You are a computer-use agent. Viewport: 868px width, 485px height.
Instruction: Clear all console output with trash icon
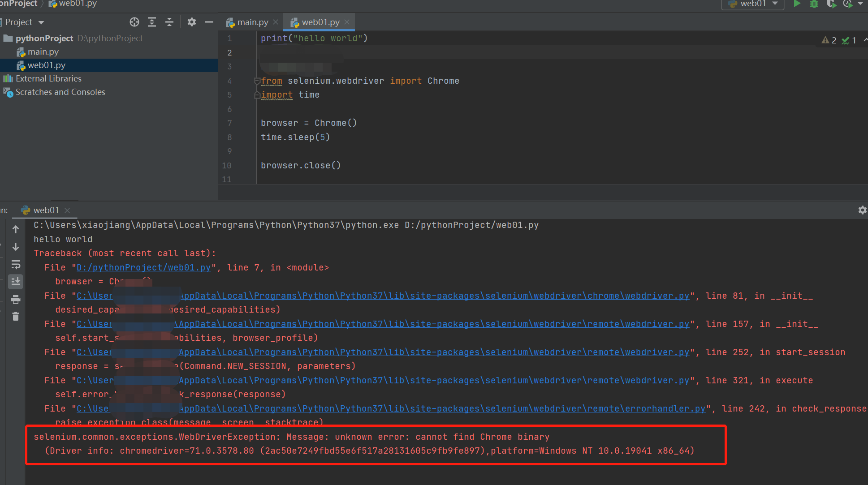[x=16, y=317]
